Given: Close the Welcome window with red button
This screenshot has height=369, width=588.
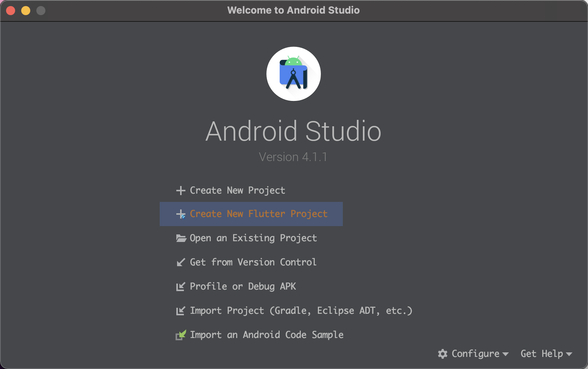Looking at the screenshot, I should click(x=11, y=11).
